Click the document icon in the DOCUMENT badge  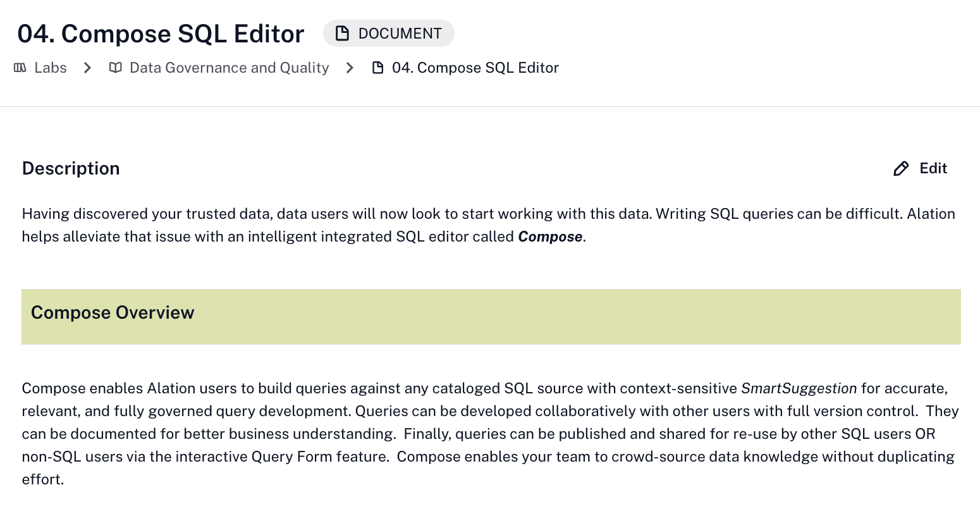tap(342, 34)
